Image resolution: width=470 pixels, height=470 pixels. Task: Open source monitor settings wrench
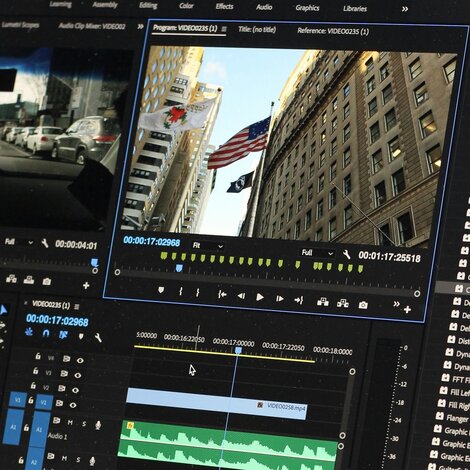point(45,244)
